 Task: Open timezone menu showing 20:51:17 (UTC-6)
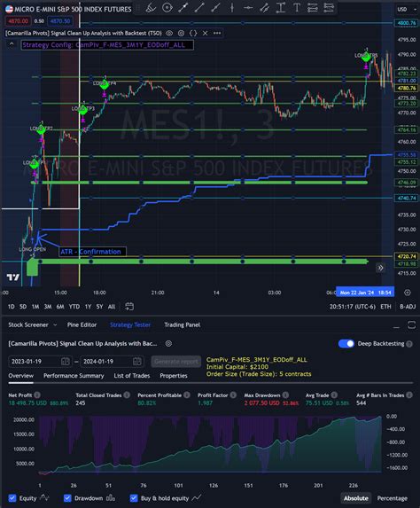pyautogui.click(x=353, y=307)
